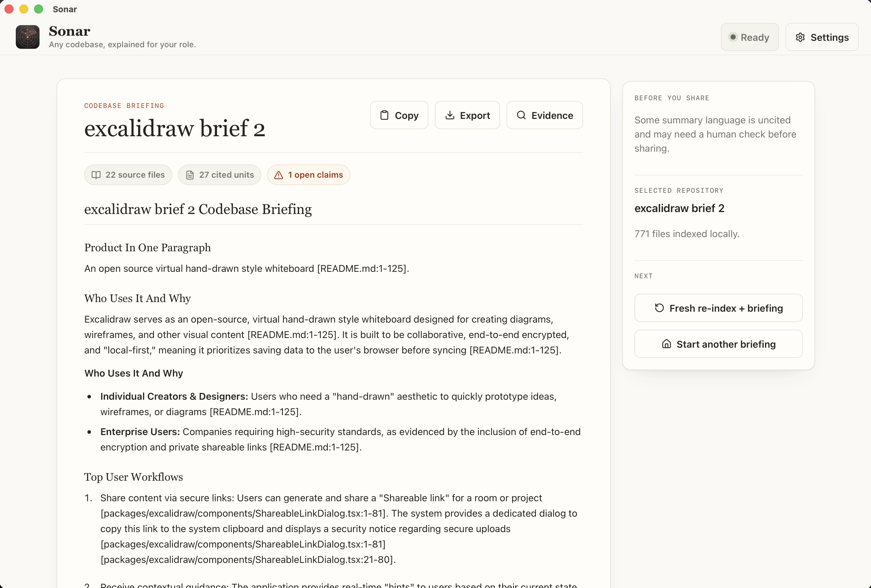Click the Export download arrow icon
Viewport: 871px width, 588px height.
(x=450, y=115)
